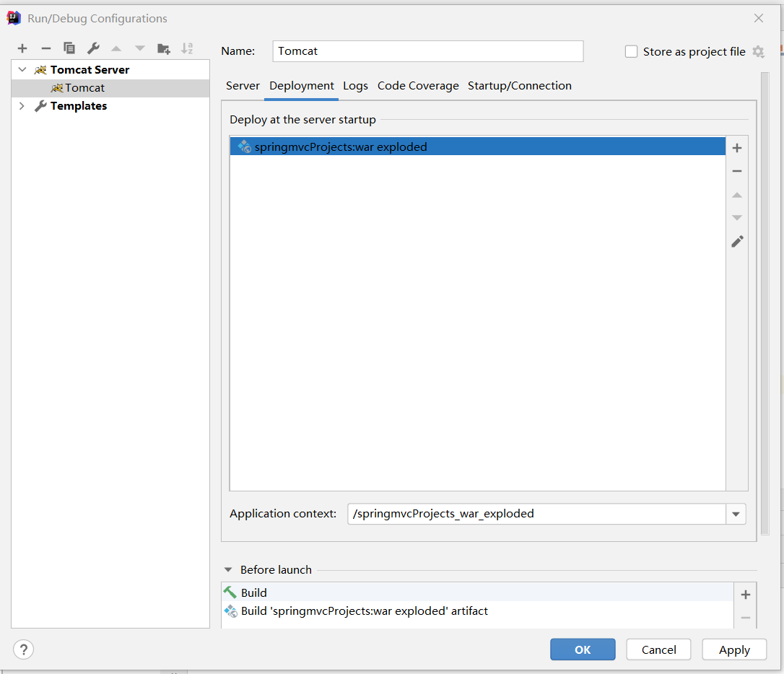Go to the Startup/Connection tab
This screenshot has width=784, height=674.
coord(520,86)
